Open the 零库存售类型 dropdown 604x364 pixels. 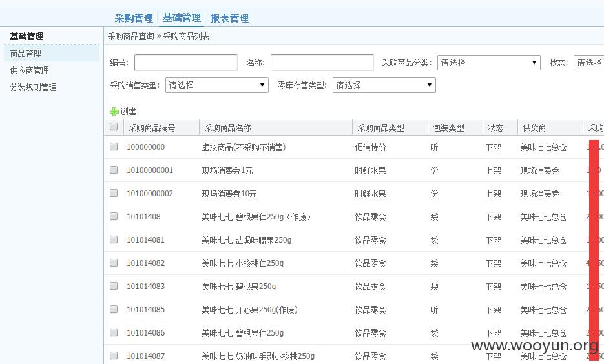click(384, 85)
